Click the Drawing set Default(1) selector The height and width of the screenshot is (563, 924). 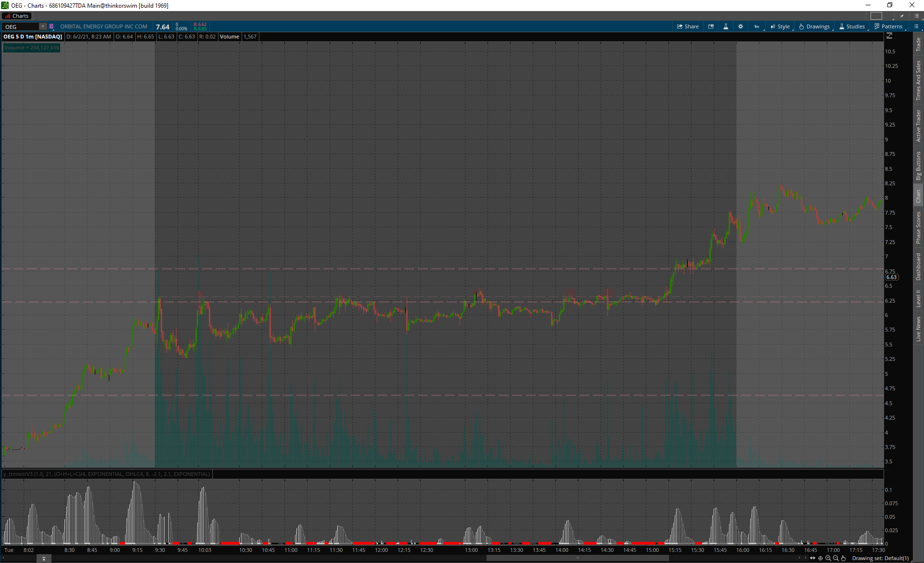point(880,558)
